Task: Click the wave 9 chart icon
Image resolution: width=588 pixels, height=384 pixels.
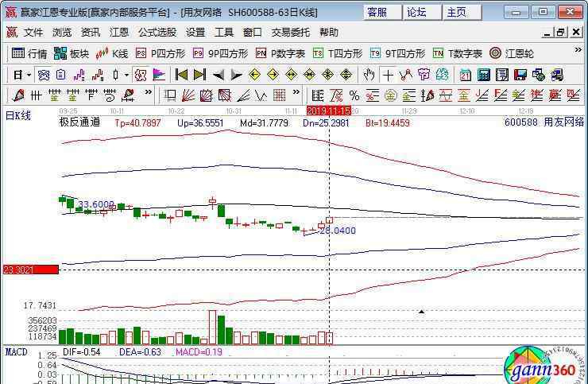Action: coord(98,75)
